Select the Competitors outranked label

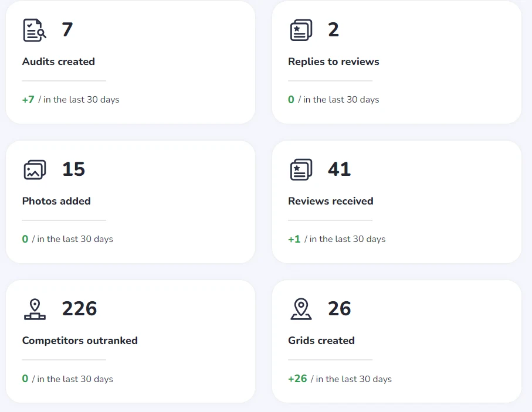click(x=80, y=341)
